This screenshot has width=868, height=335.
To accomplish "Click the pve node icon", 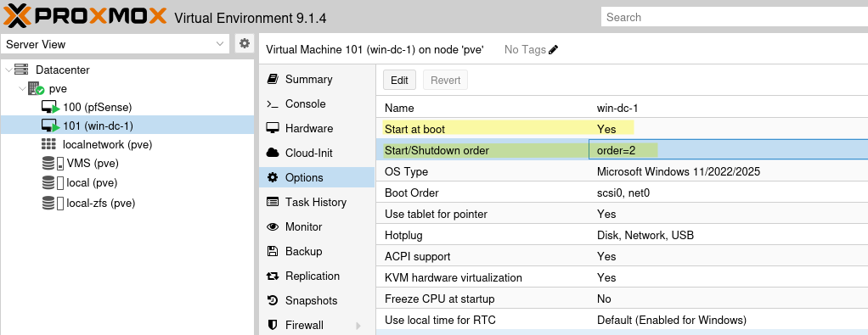I will [36, 88].
